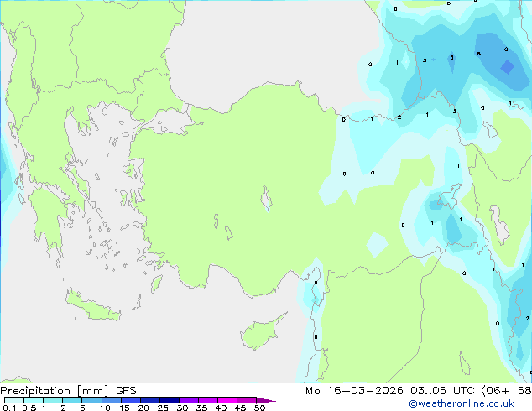Click the island of Cyprus on the map
This screenshot has width=532, height=411.
tap(261, 333)
